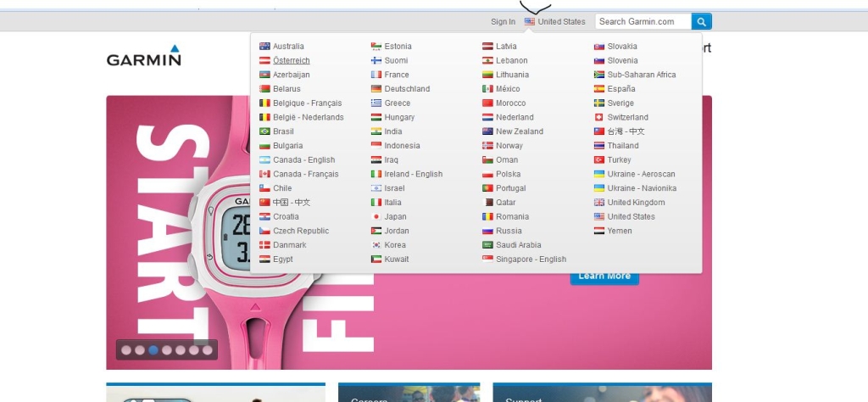This screenshot has width=868, height=402.
Task: Select the Romania entry
Action: (512, 217)
